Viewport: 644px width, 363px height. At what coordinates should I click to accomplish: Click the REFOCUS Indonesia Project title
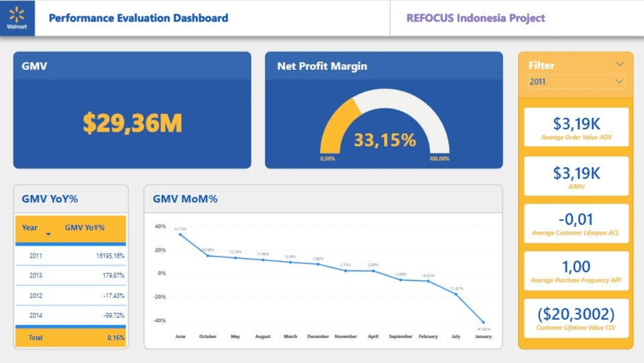pyautogui.click(x=476, y=18)
